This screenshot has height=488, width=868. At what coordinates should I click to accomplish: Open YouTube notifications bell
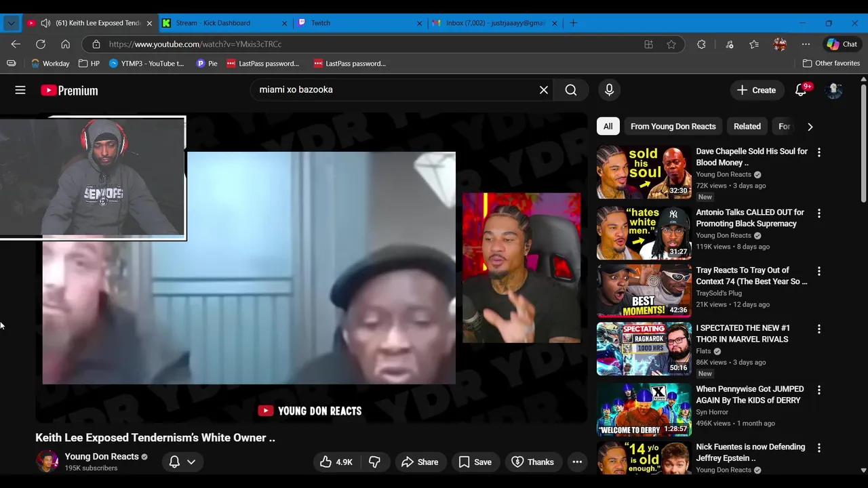(x=801, y=90)
